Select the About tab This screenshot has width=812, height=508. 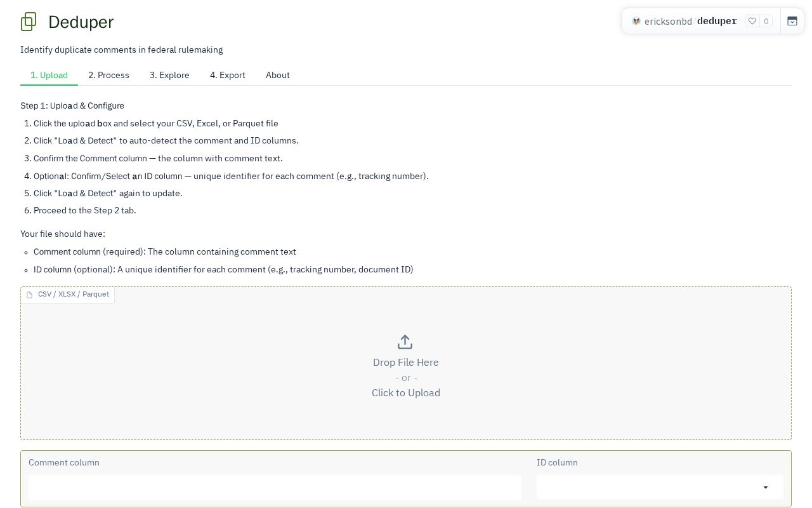(278, 75)
